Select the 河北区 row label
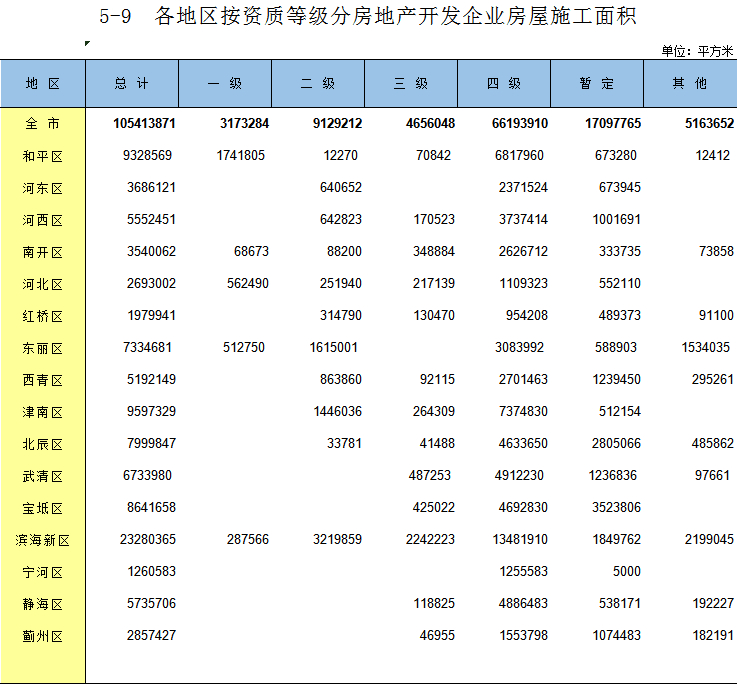The image size is (737, 684). click(x=43, y=284)
